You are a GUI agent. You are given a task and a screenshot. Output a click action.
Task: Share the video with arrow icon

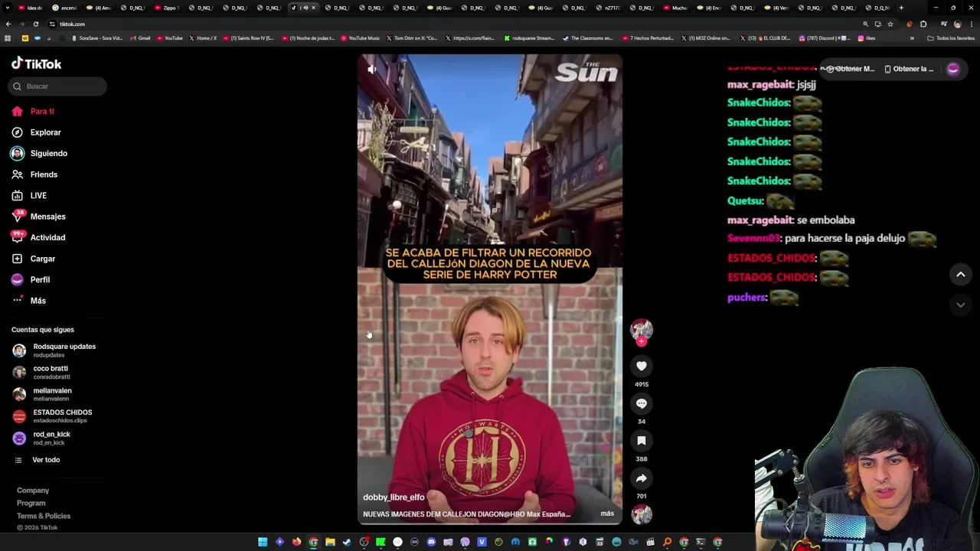(x=642, y=478)
